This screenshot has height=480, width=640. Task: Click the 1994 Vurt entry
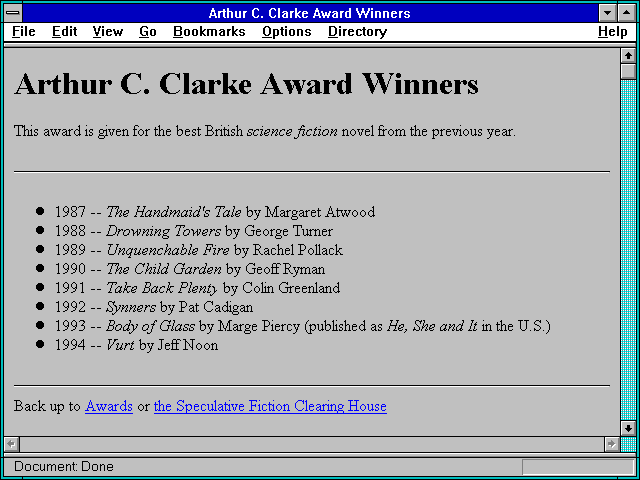(136, 345)
